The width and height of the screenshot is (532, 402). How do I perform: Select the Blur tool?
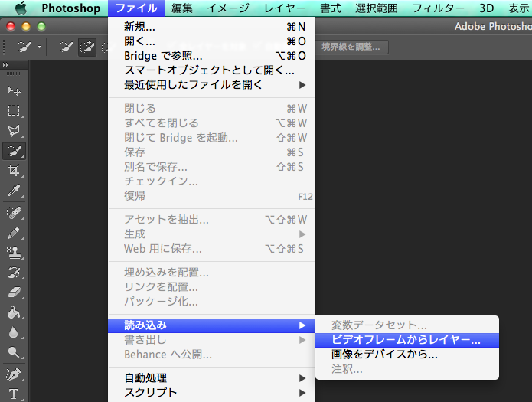tap(14, 332)
